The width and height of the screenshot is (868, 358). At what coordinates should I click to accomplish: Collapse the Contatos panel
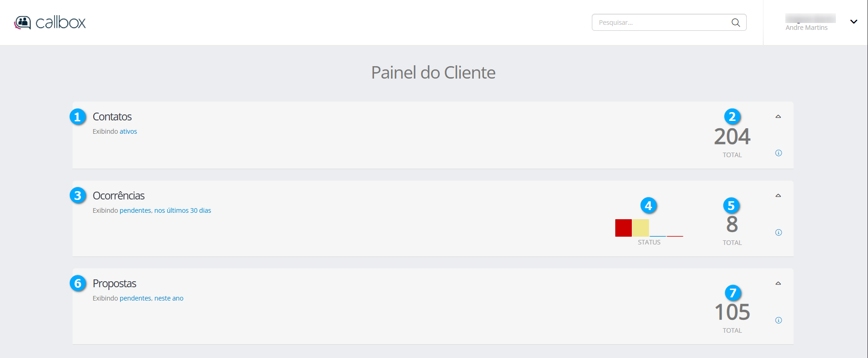778,117
